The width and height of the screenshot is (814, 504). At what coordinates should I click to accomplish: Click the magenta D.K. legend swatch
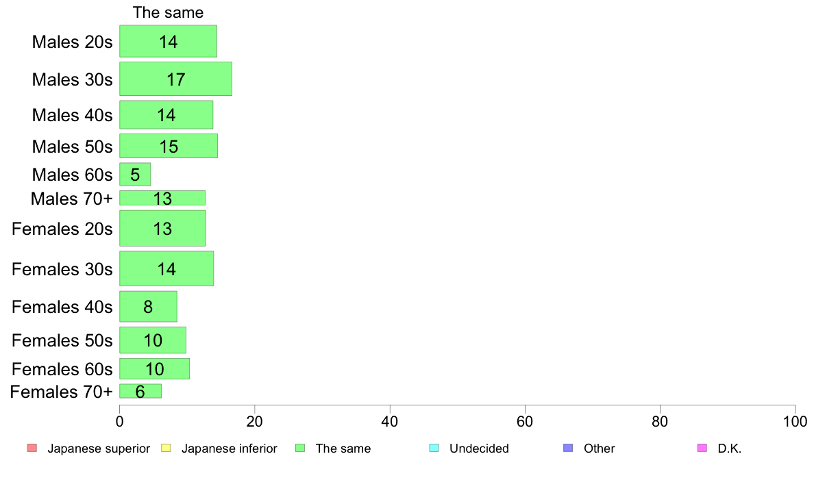[702, 448]
